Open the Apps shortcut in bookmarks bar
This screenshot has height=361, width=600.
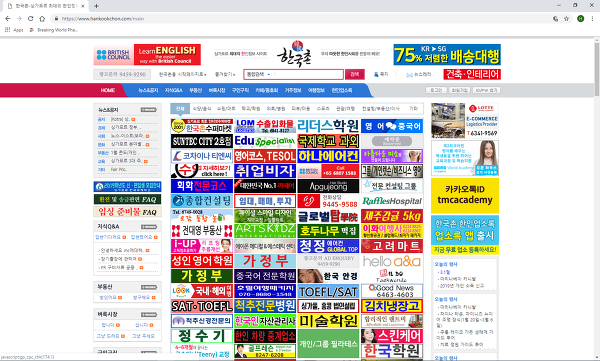(14, 30)
